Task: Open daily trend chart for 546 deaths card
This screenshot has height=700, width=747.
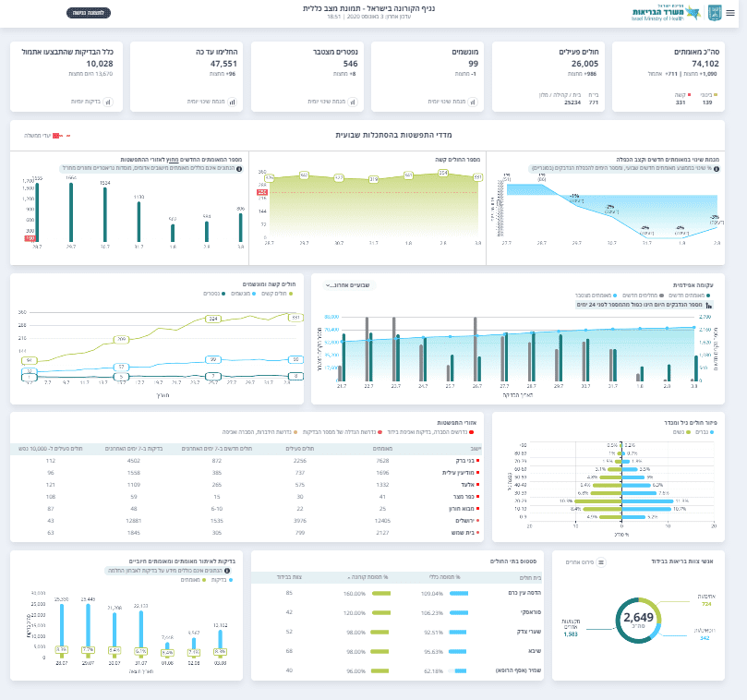Action: [353, 102]
